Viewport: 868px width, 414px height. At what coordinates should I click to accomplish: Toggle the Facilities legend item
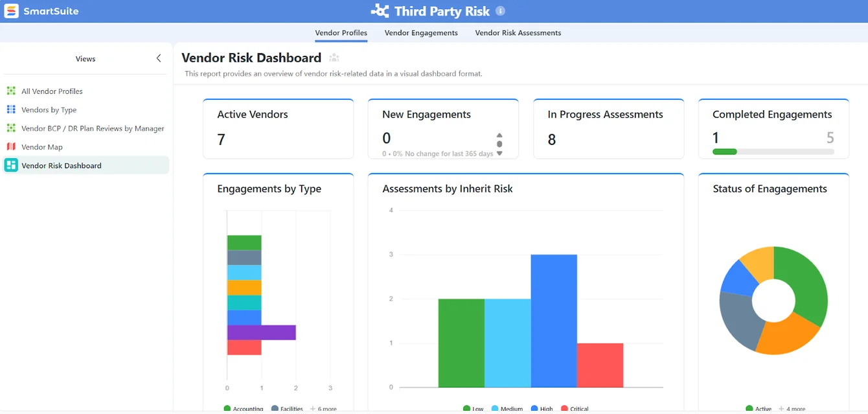click(287, 409)
